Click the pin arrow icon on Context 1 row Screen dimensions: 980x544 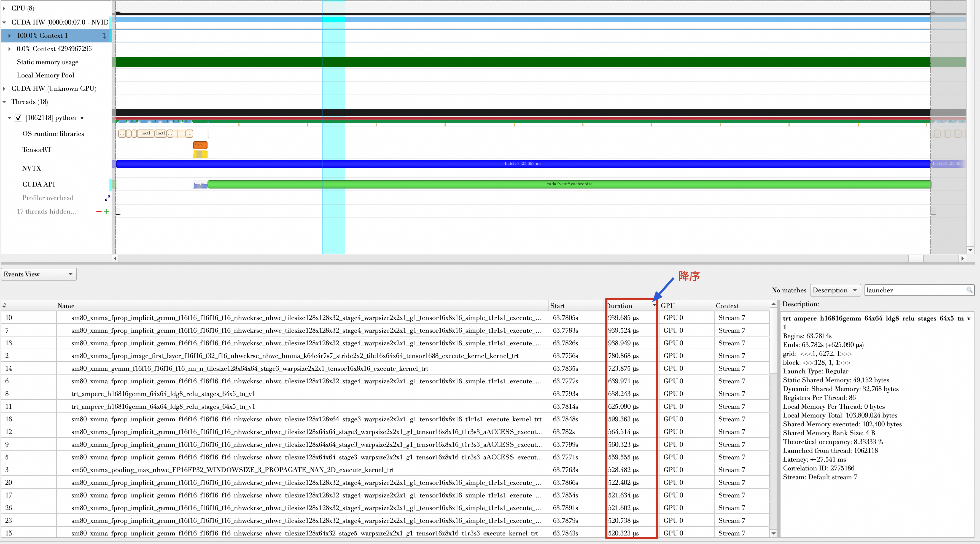coord(104,36)
